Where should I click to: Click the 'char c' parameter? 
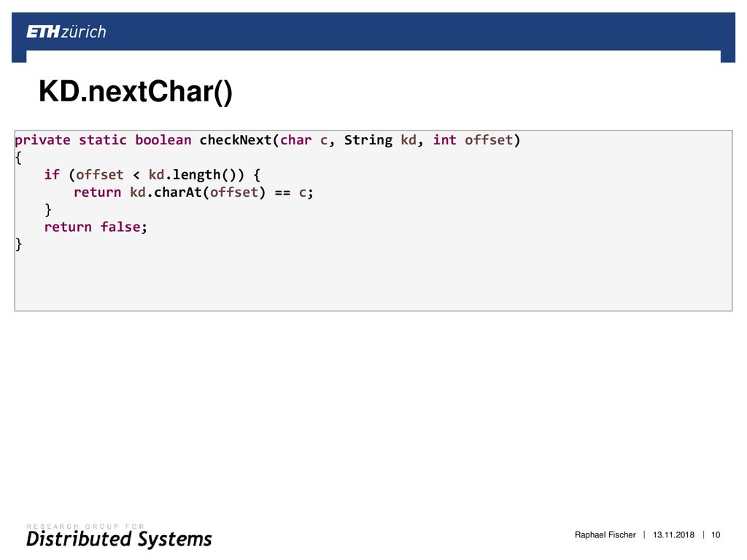(x=303, y=140)
